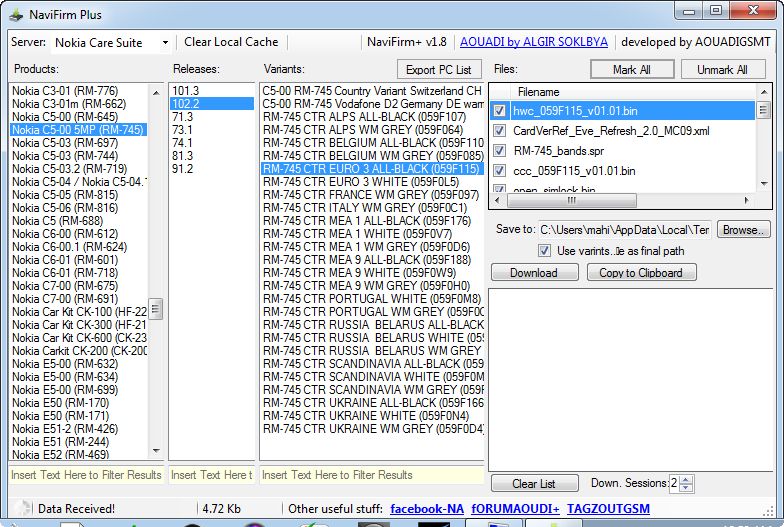Select variant RM-745 CTR UKRAINE WHITE (059F0N4)

(372, 416)
